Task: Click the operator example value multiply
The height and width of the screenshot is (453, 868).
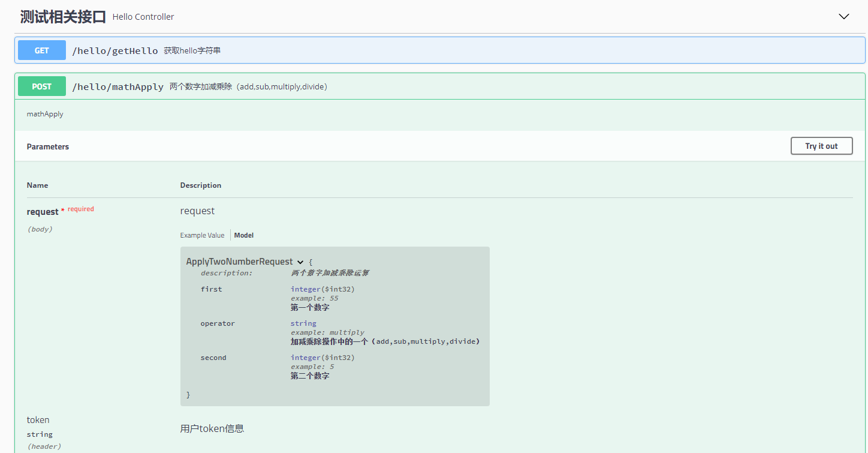Action: [x=346, y=332]
